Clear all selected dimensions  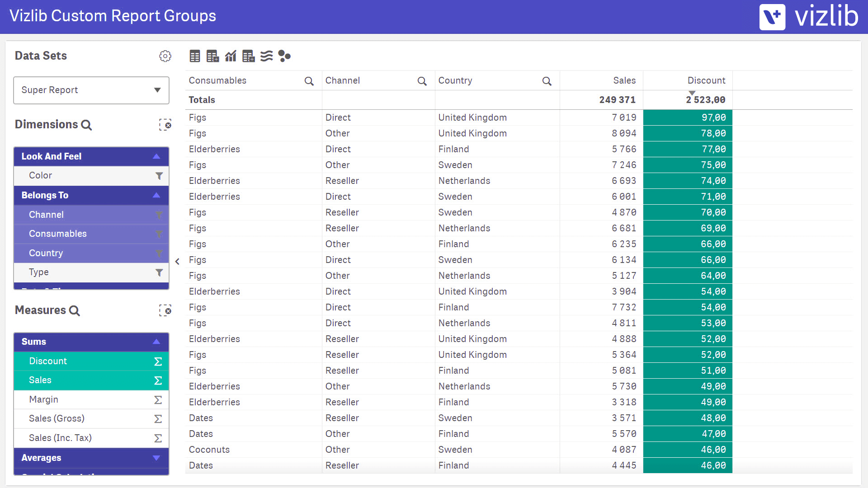click(165, 125)
